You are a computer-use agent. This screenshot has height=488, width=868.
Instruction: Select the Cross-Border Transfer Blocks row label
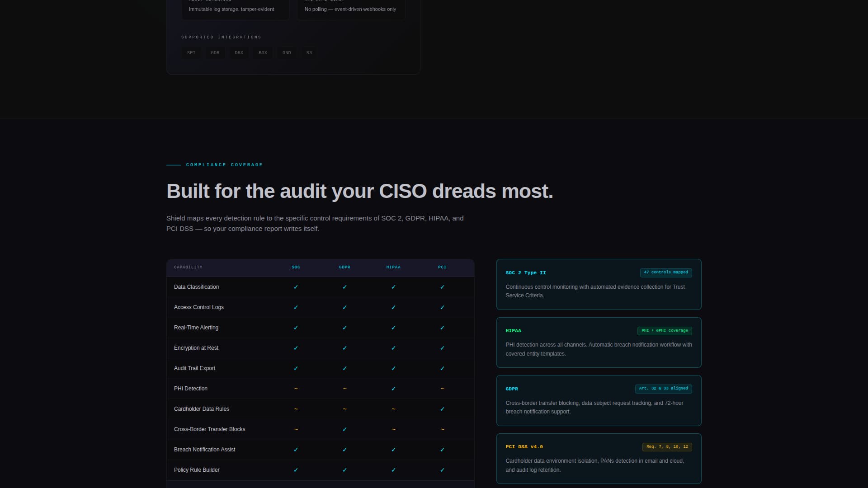pyautogui.click(x=209, y=429)
